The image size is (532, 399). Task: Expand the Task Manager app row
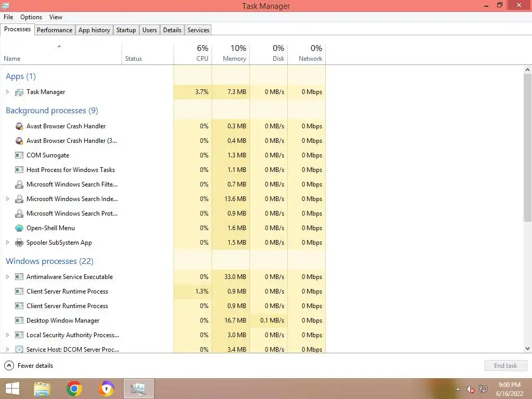(x=7, y=92)
